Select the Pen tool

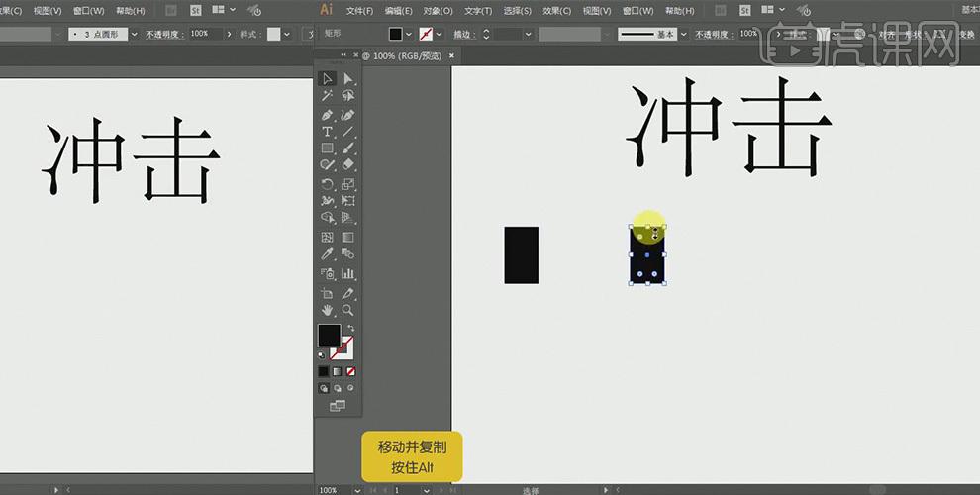point(327,115)
